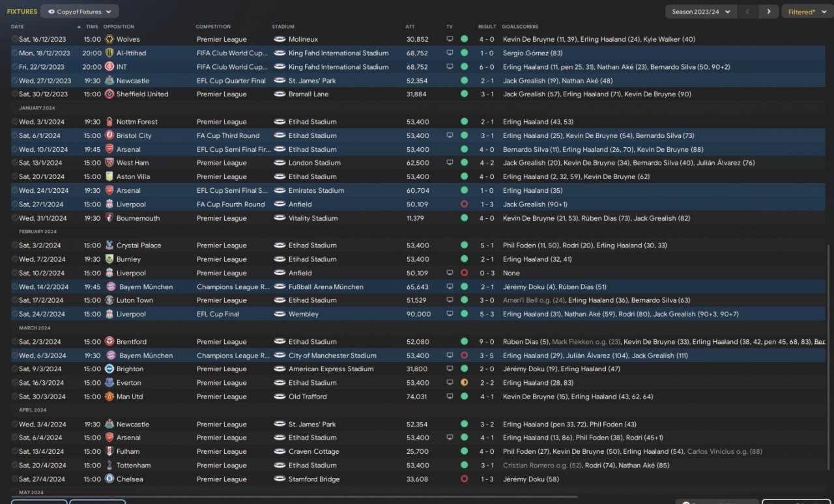Click the TV broadcast icon on the Wolves row
The height and width of the screenshot is (504, 834).
point(450,39)
